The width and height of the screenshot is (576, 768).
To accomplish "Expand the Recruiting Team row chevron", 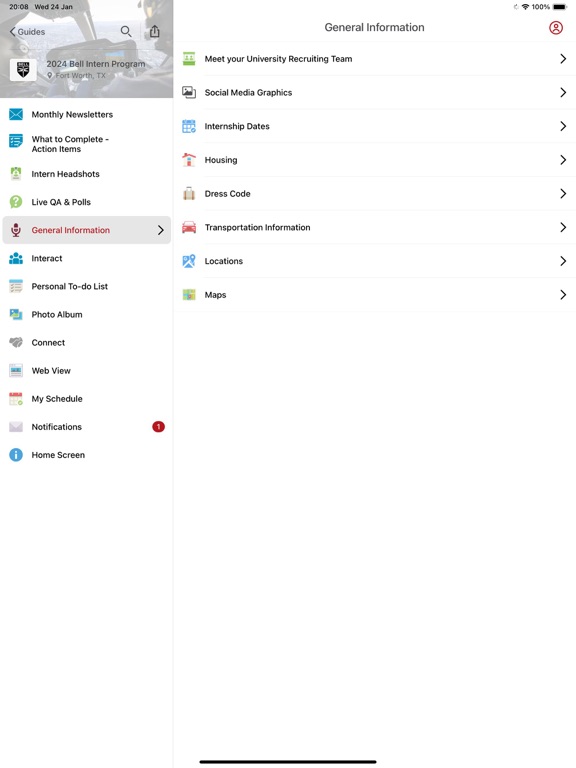I will [x=563, y=59].
